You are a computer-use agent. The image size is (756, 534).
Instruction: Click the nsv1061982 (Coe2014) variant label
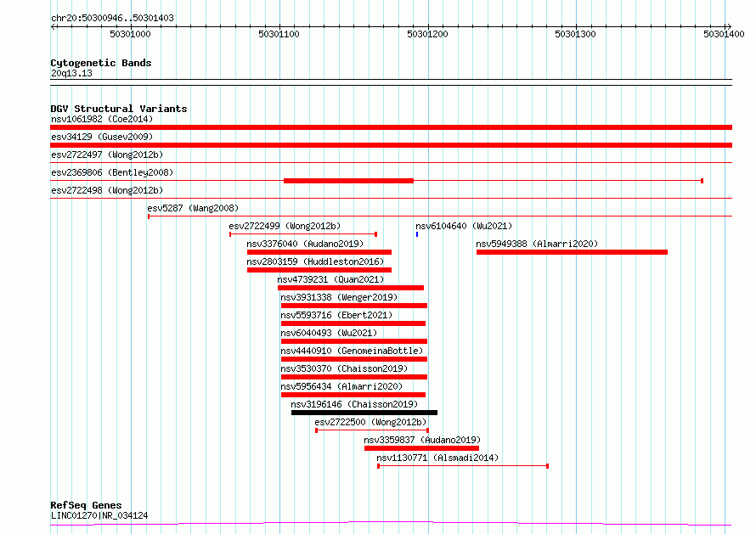click(x=102, y=119)
